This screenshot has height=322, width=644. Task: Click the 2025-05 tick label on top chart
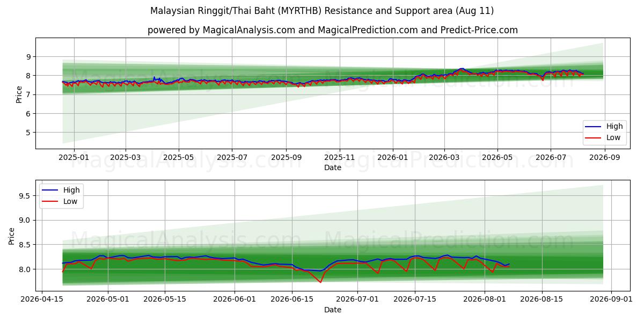point(179,158)
